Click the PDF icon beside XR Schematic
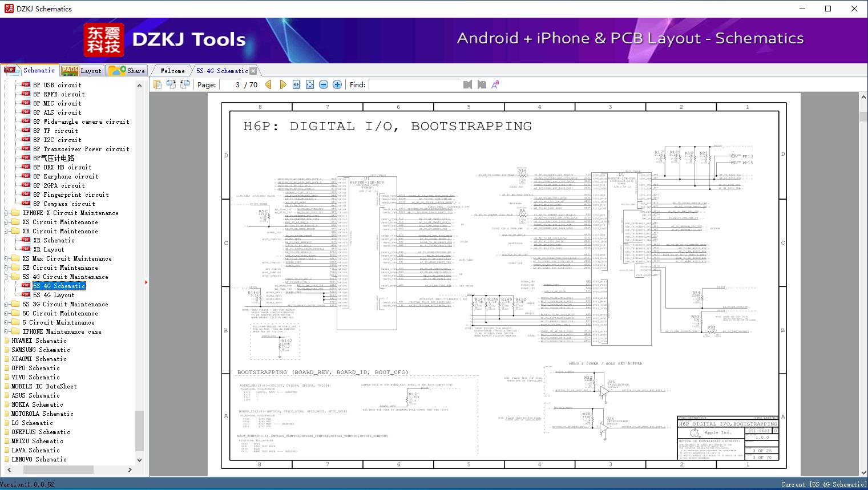Screen dimensions: 868x490 (26, 240)
